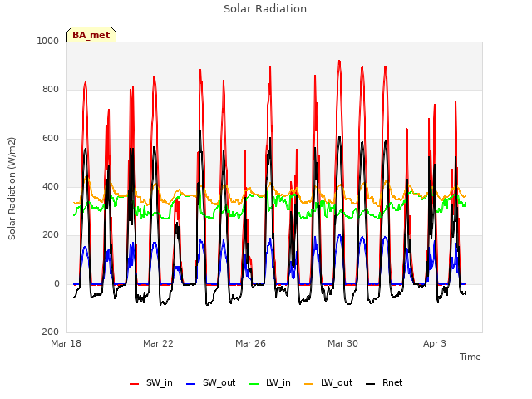Click the 800 y-axis tick label
Image resolution: width=532 pixels, height=399 pixels.
51,90
